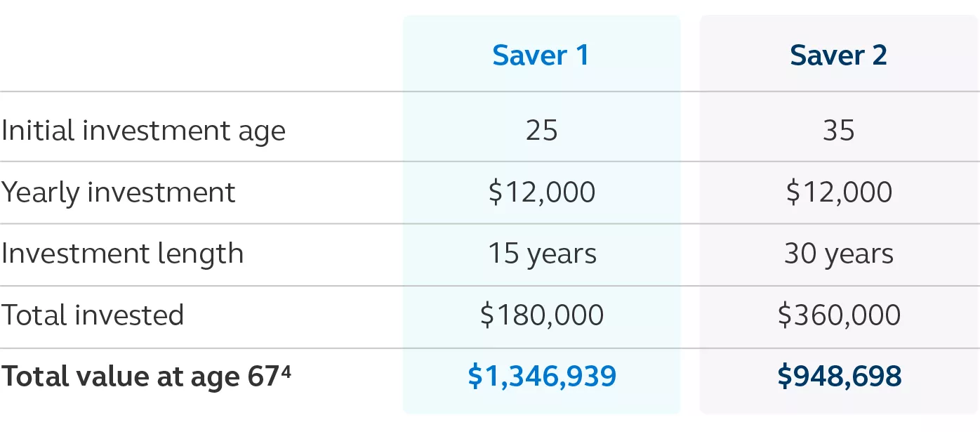Select Saver 1's $12,000 yearly investment

pos(541,192)
